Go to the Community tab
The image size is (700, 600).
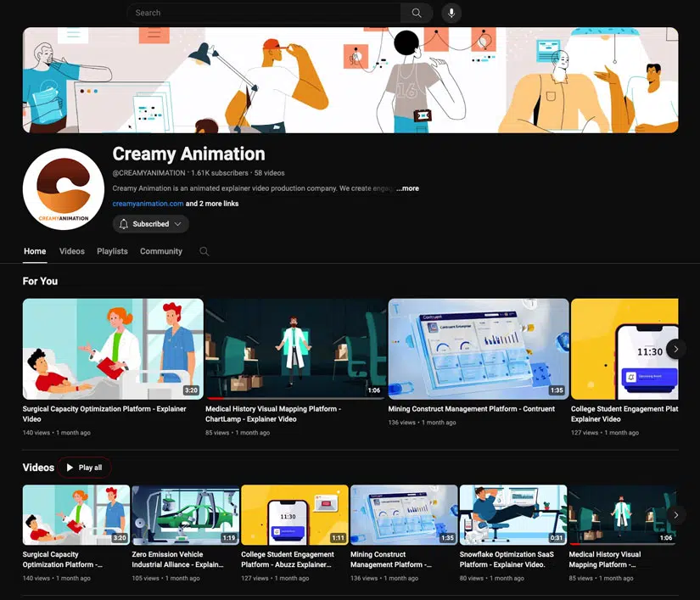tap(161, 251)
